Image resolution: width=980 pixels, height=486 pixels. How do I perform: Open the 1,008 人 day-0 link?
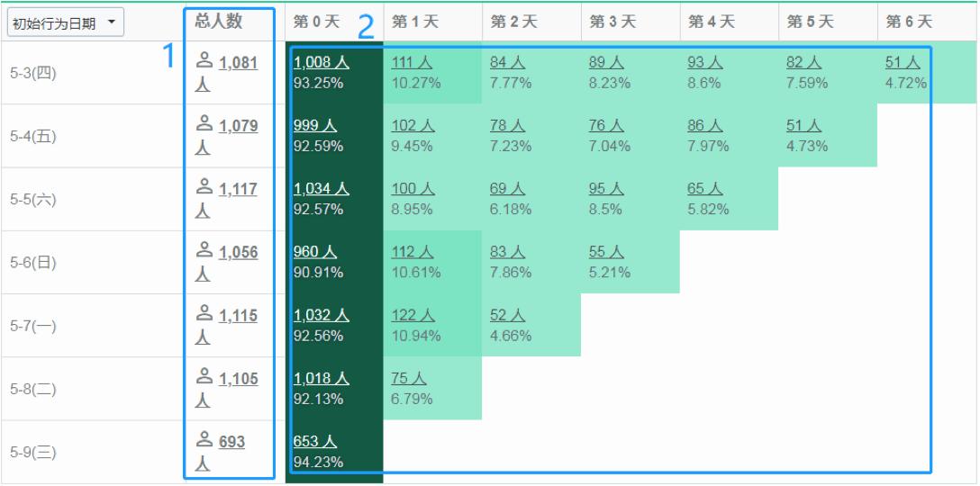coord(321,63)
